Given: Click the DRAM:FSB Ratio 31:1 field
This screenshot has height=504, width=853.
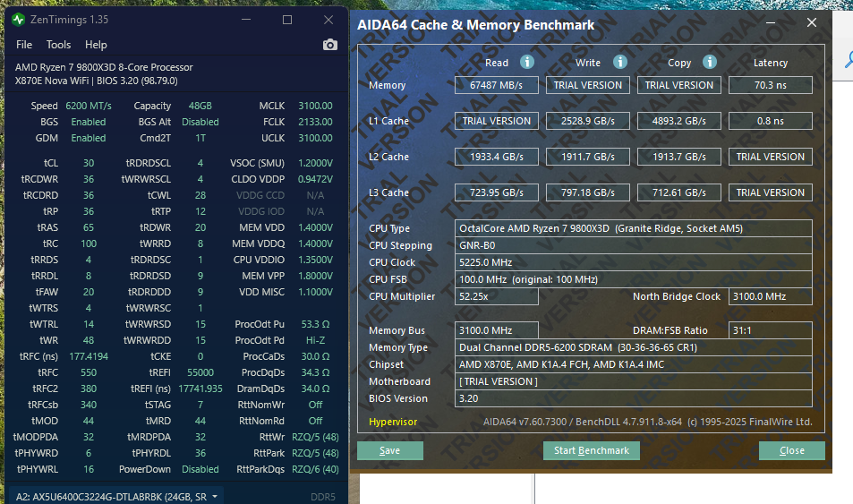Looking at the screenshot, I should coord(771,330).
